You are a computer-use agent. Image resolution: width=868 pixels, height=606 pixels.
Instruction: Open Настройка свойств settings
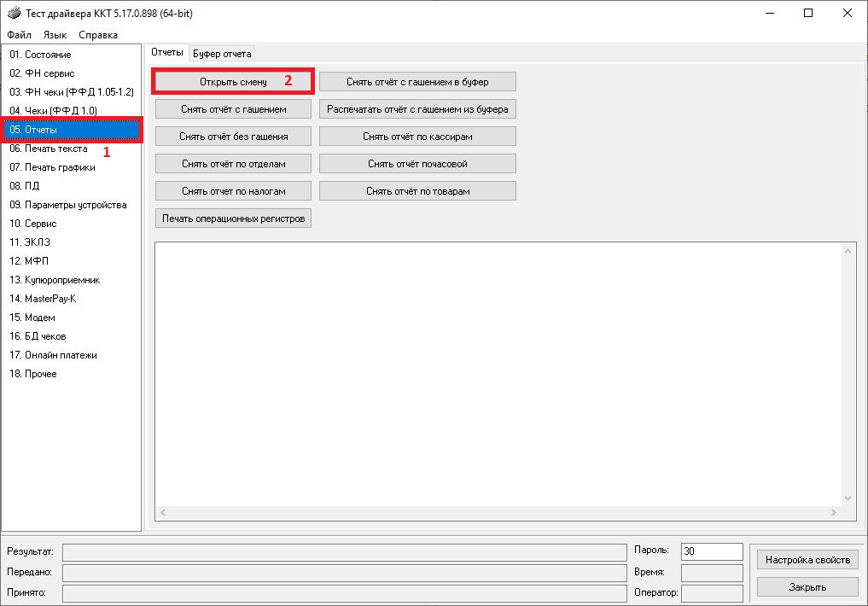[x=807, y=560]
